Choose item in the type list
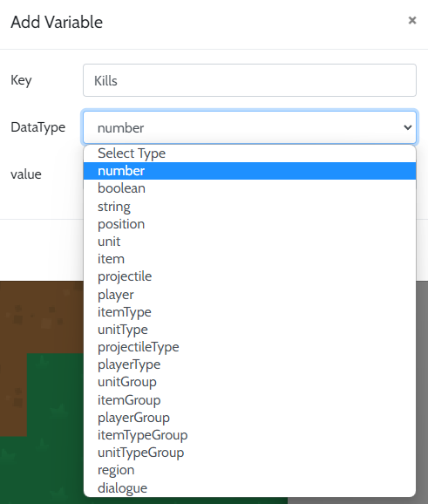 pyautogui.click(x=249, y=259)
